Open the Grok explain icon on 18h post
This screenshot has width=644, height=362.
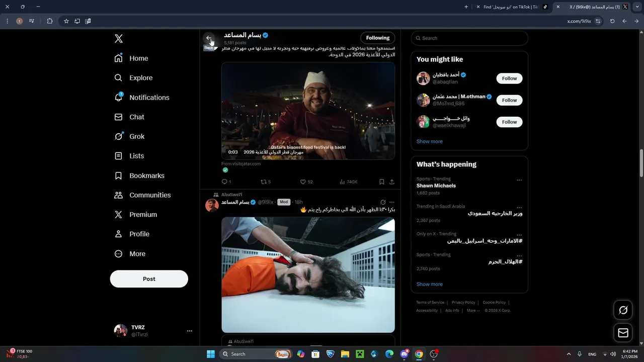click(383, 202)
